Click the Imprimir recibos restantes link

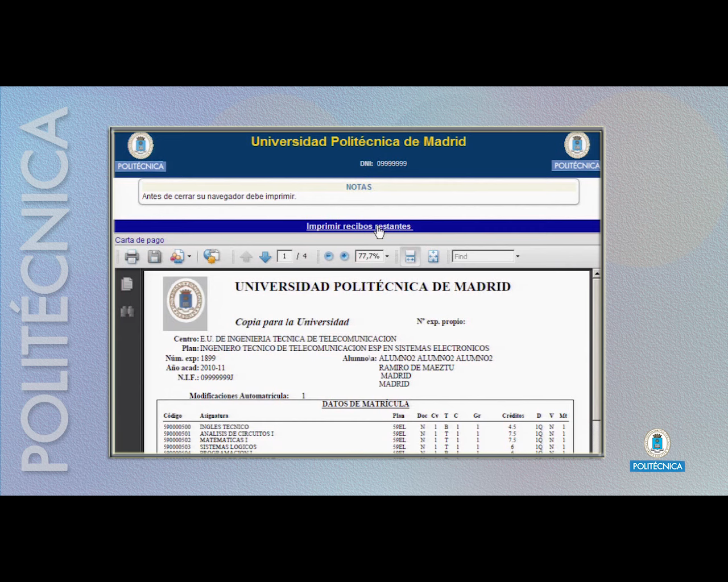[359, 226]
